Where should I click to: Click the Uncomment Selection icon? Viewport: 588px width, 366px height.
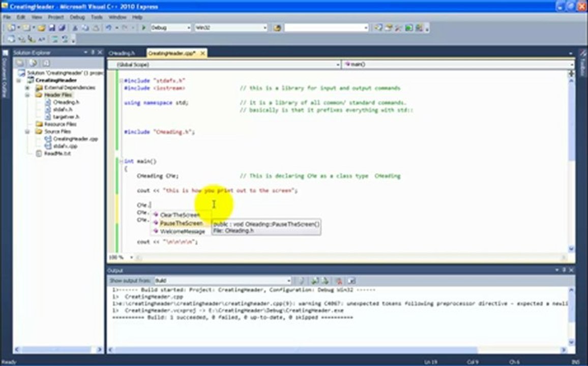tap(65, 39)
